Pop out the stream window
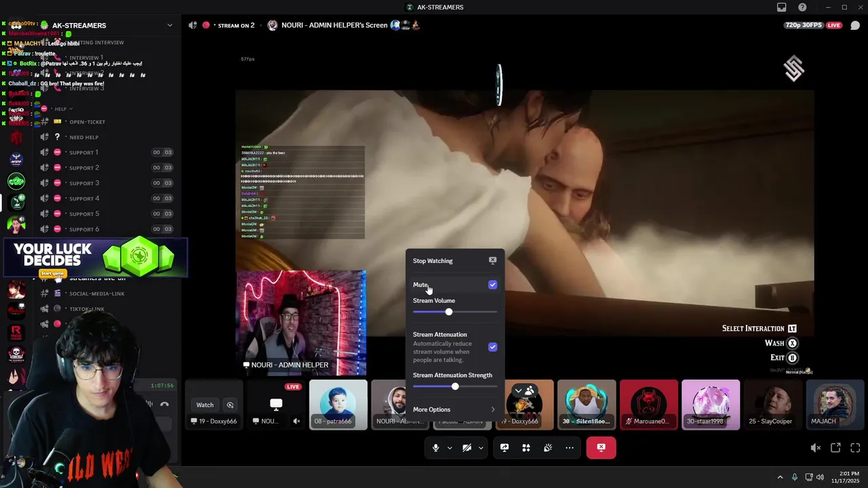The height and width of the screenshot is (488, 868). click(x=835, y=448)
